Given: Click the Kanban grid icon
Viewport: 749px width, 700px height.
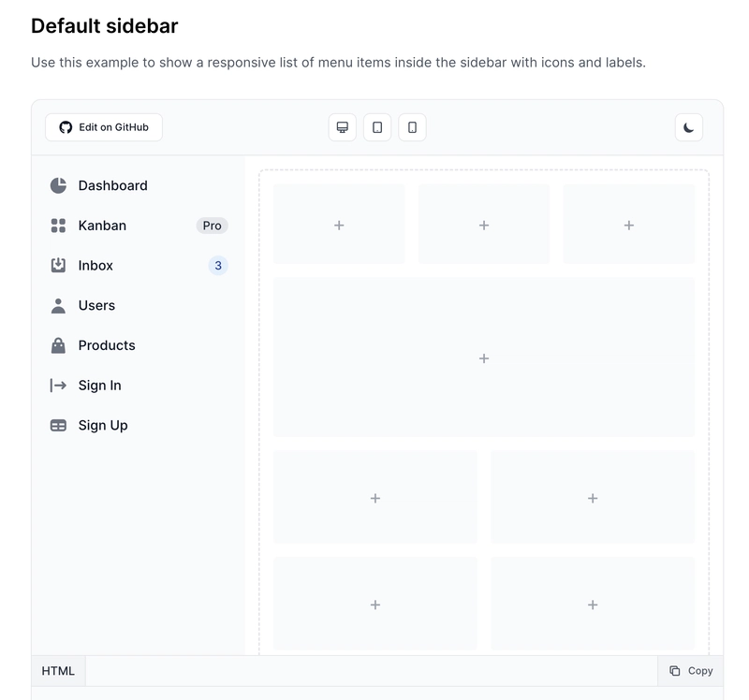Looking at the screenshot, I should tap(58, 226).
